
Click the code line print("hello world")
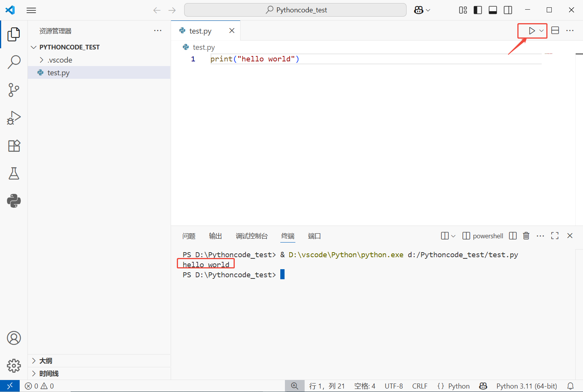pyautogui.click(x=255, y=59)
